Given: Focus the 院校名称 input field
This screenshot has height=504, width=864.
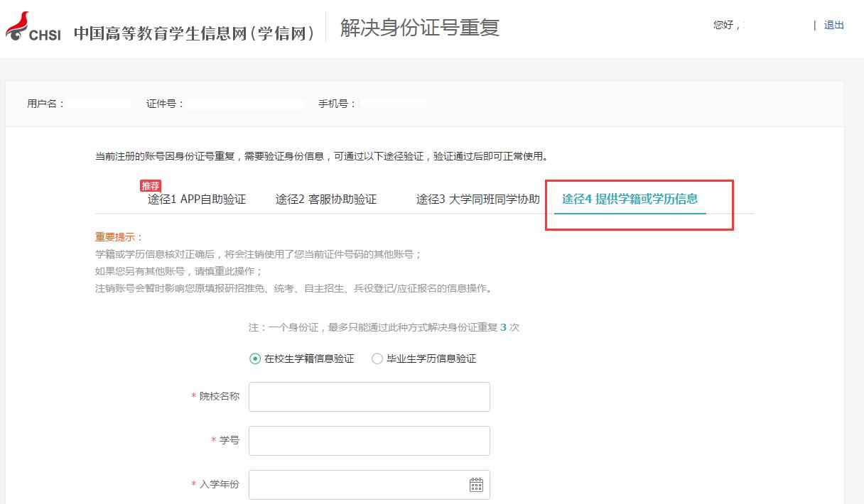Looking at the screenshot, I should click(x=369, y=397).
